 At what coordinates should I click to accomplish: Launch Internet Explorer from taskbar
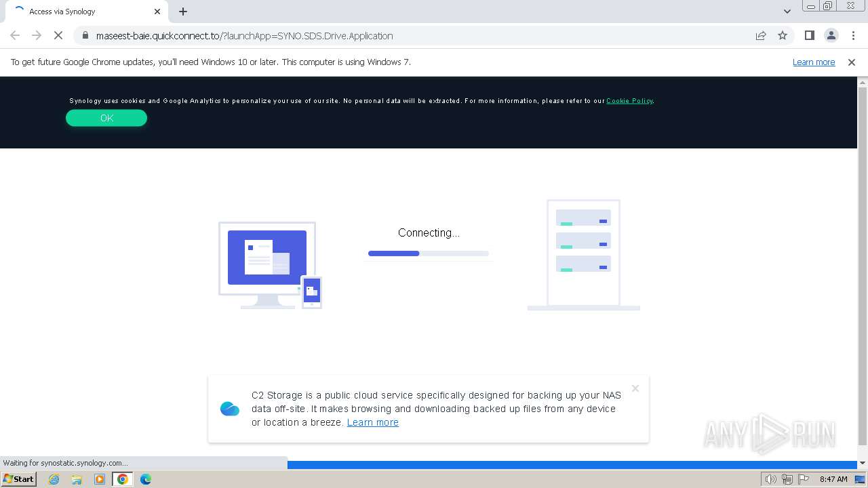point(54,479)
